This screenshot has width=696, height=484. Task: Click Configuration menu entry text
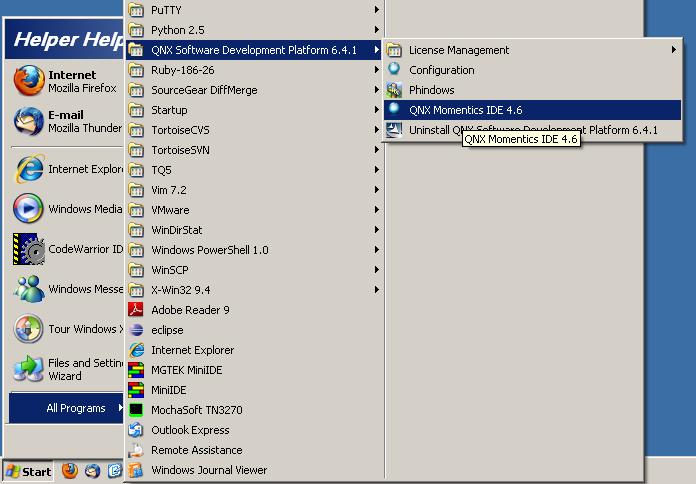coord(442,70)
